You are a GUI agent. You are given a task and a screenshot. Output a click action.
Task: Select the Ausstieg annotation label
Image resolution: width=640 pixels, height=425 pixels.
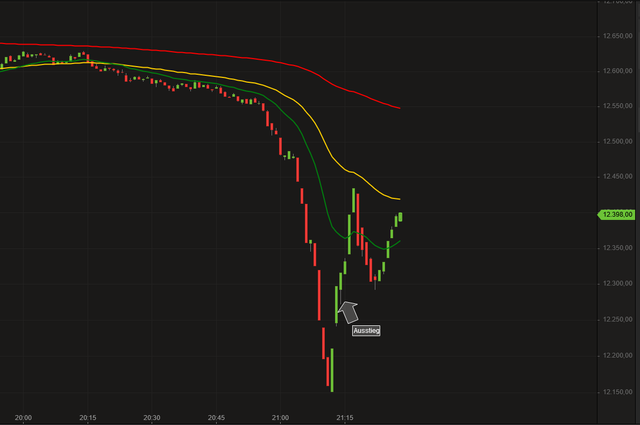click(366, 331)
